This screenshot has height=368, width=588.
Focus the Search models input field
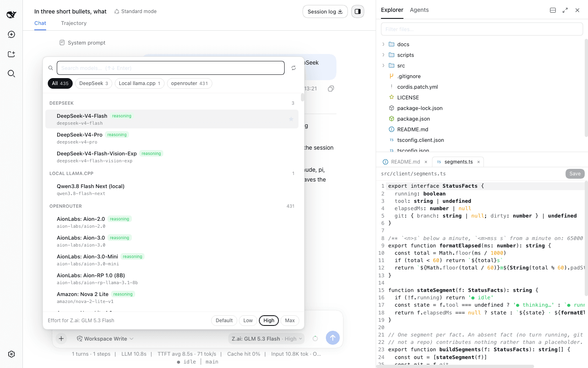click(x=171, y=68)
